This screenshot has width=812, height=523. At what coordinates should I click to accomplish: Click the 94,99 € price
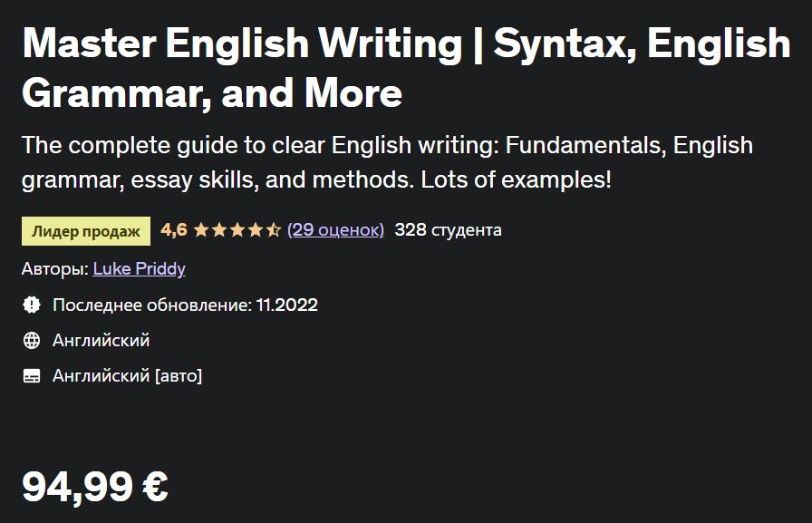tap(95, 487)
